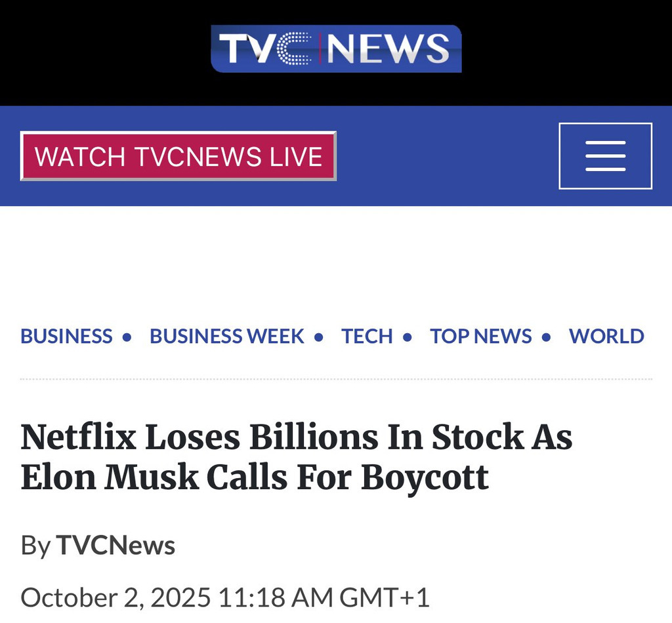Click the word By before the author name

(x=35, y=546)
